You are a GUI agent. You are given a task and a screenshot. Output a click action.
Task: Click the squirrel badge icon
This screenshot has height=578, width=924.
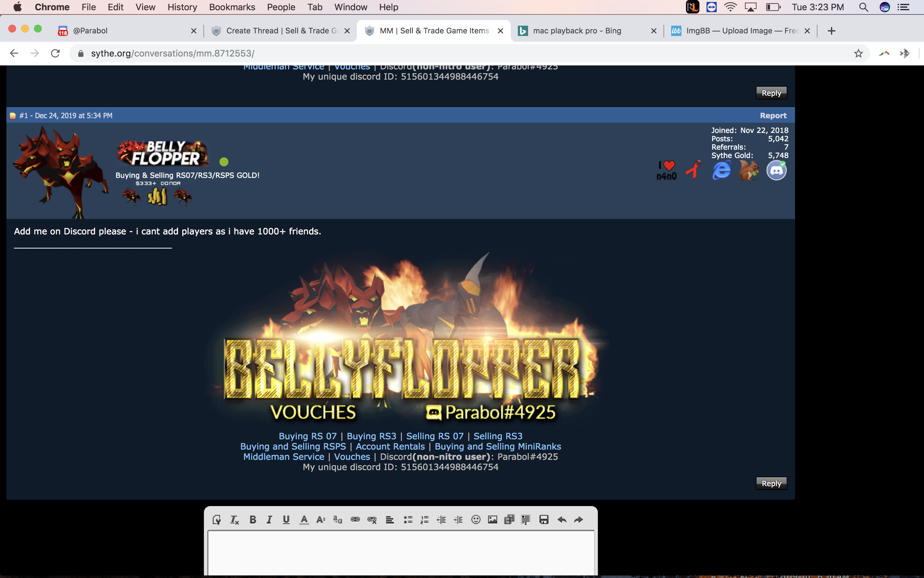point(749,170)
